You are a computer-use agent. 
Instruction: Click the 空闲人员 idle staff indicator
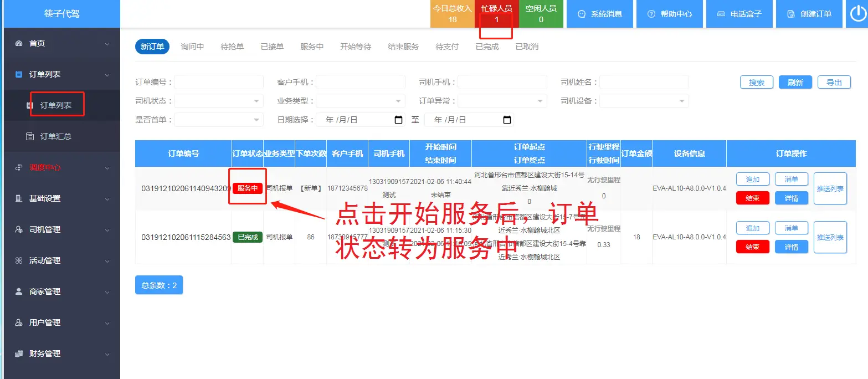click(x=541, y=14)
